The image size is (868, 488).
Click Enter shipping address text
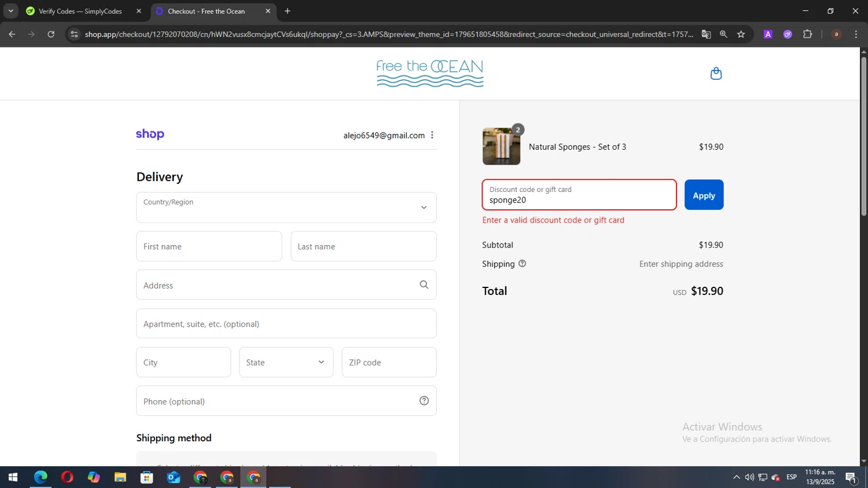681,264
